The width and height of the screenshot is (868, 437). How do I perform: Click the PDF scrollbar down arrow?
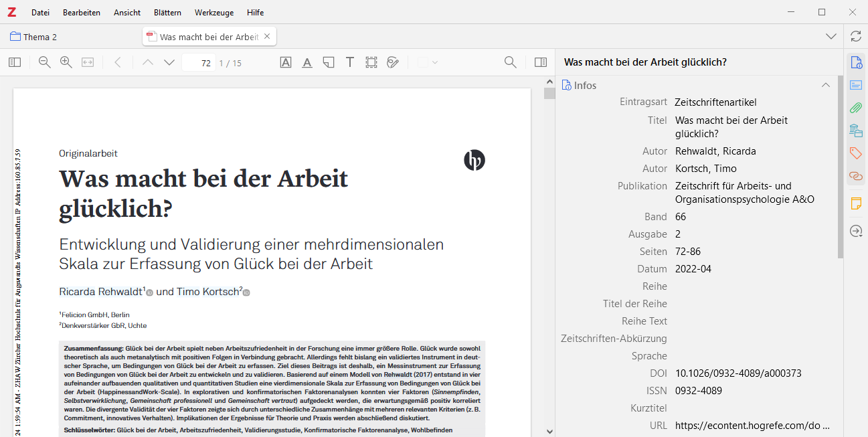[x=549, y=432]
